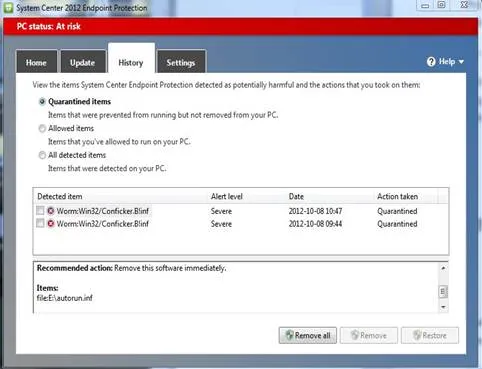The height and width of the screenshot is (369, 482).
Task: Switch to the Update tab
Action: (83, 62)
